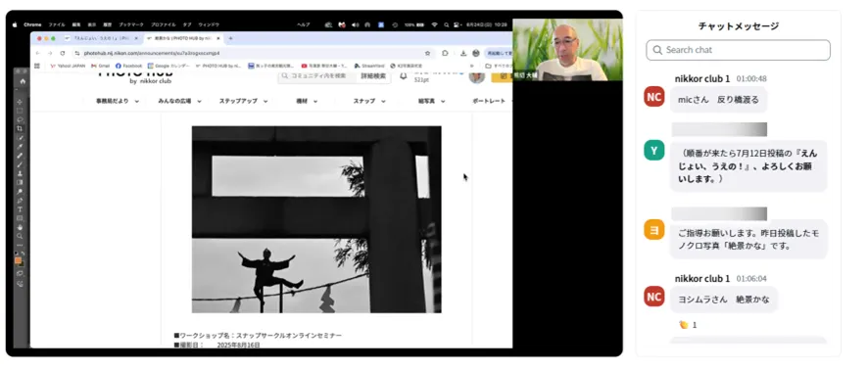Open the Apple menu
The height and width of the screenshot is (370, 868).
click(15, 24)
